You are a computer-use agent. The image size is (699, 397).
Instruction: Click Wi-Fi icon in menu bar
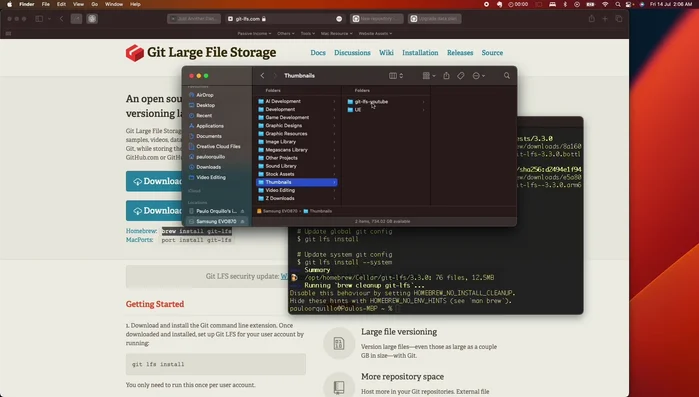tap(605, 4)
